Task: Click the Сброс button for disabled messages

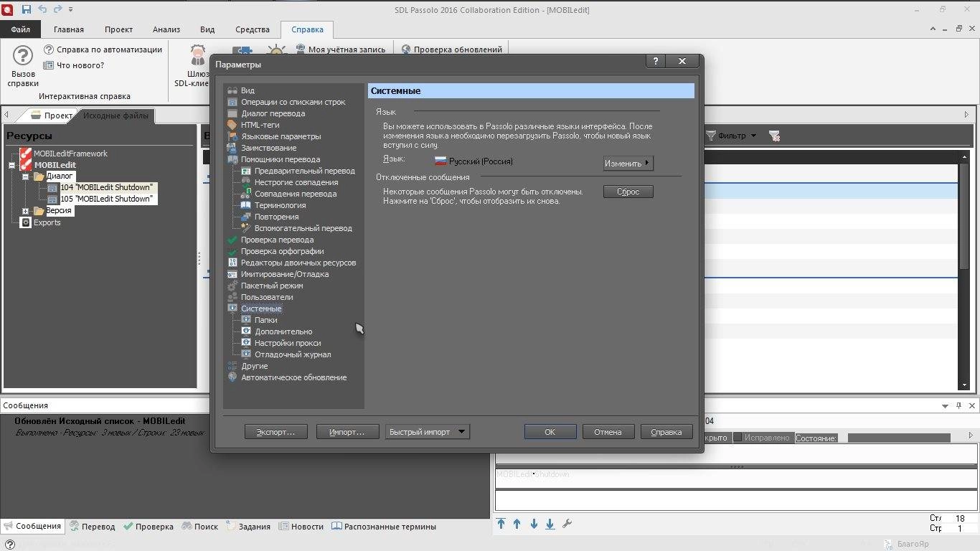Action: click(628, 192)
